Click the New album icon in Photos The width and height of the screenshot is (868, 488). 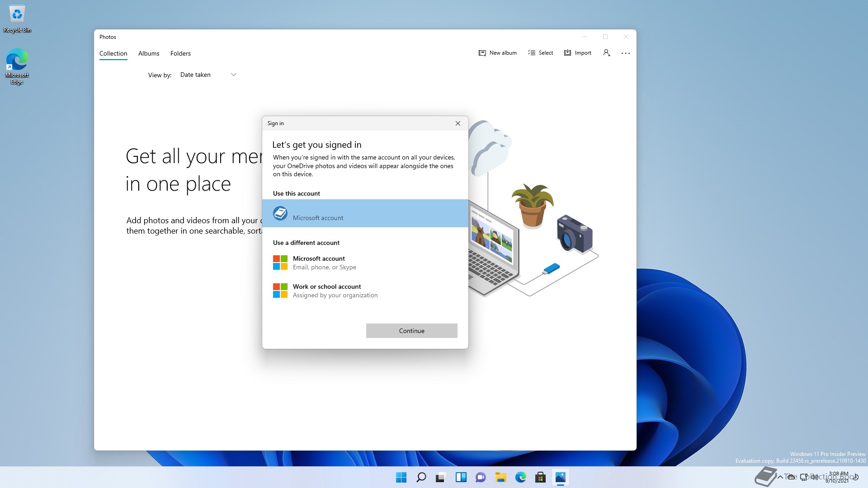(482, 53)
